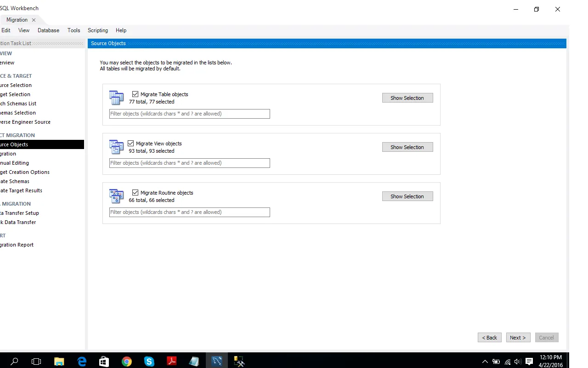Viewport: 588px width, 368px height.
Task: Focus the Routine objects filter field
Action: [x=190, y=212]
